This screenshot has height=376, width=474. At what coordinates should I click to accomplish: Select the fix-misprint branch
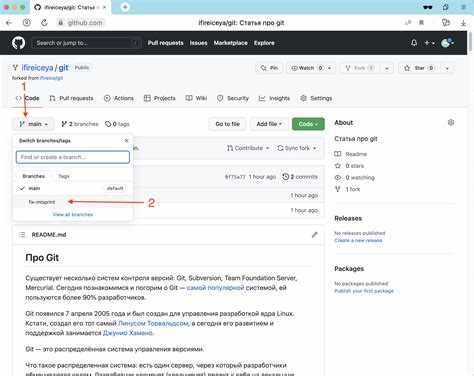pos(73,202)
